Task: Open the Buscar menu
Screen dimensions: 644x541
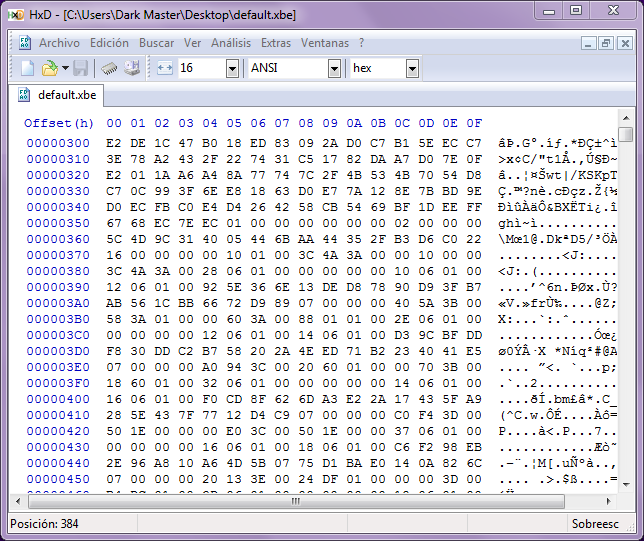Action: tap(156, 43)
